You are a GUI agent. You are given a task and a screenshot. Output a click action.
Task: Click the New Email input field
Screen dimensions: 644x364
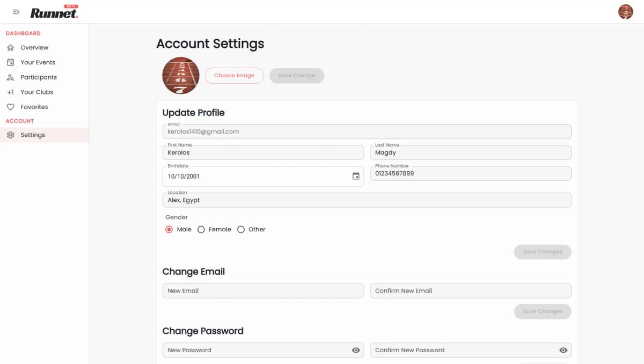click(262, 291)
